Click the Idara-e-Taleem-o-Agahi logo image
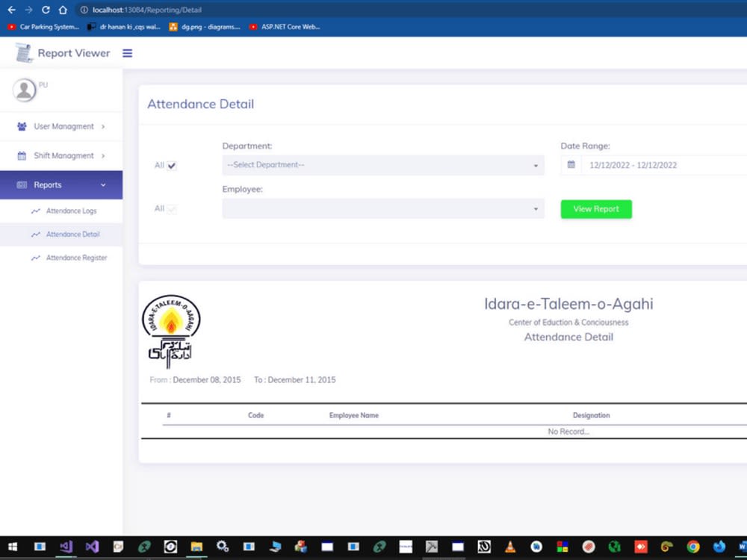747x560 pixels. click(171, 332)
